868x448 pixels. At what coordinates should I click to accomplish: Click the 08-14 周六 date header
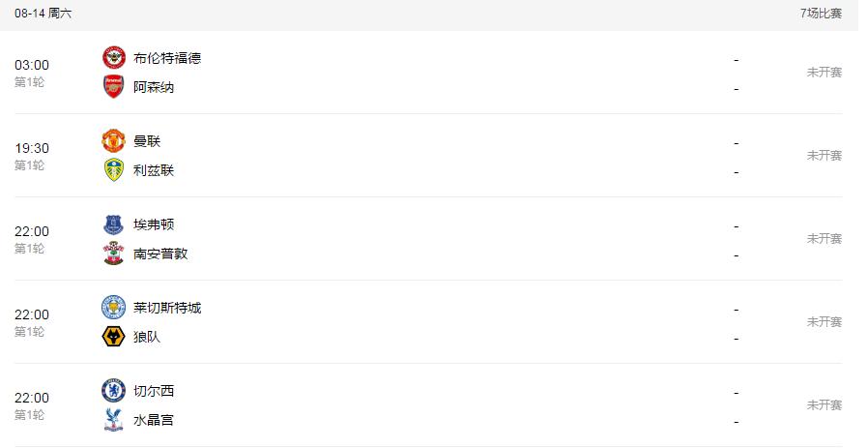tap(43, 14)
